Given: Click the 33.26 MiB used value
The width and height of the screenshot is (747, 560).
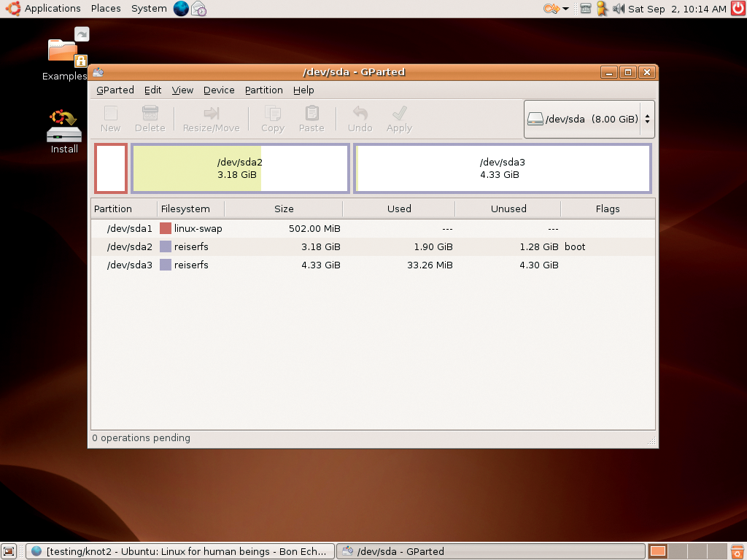Looking at the screenshot, I should click(430, 265).
